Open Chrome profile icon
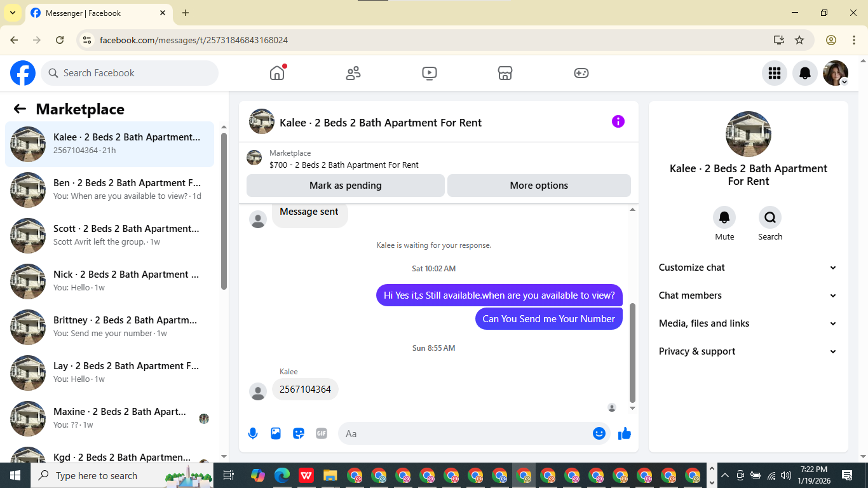Screen dimensions: 868x488 (x=831, y=40)
